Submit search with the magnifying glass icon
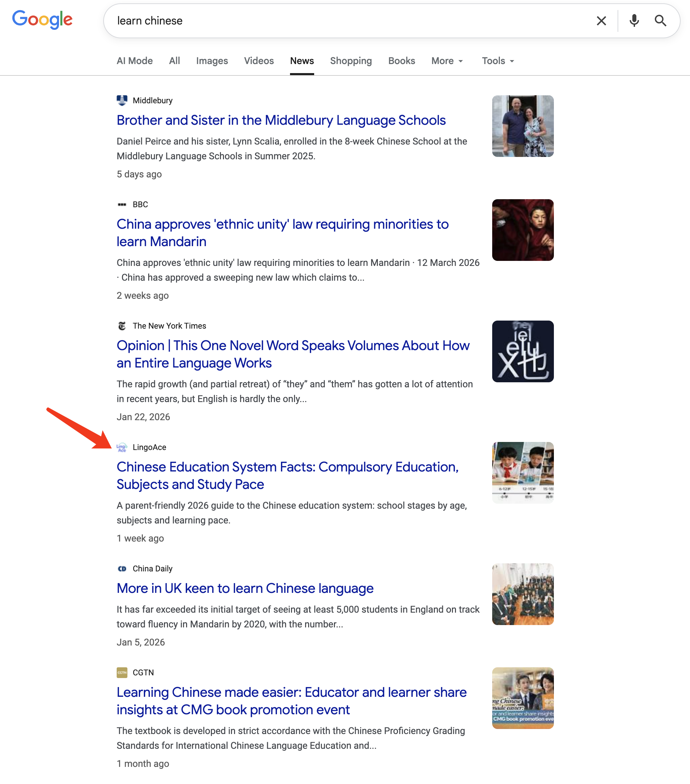Screen dimensions: 690x784 [x=660, y=21]
